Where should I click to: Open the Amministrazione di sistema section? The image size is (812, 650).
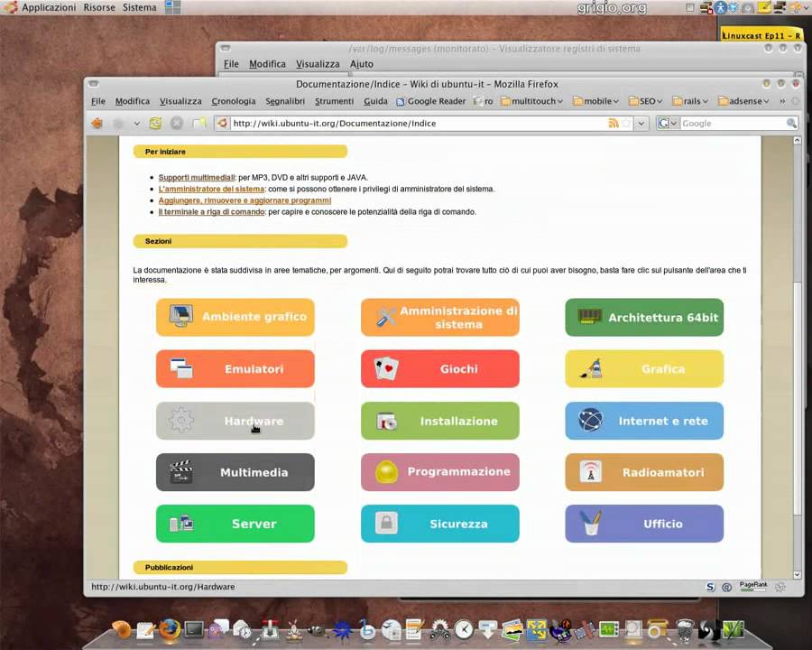coord(439,317)
